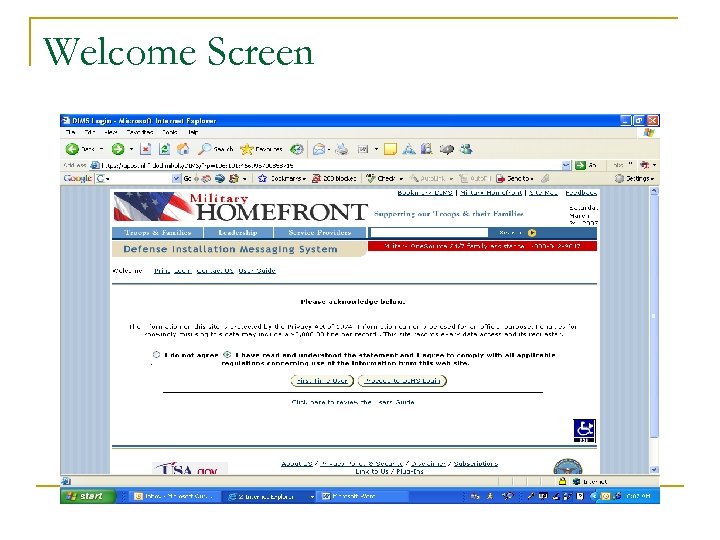Expand the Bookmarks dropdown in Google toolbar
Viewport: 720px width, 540px height.
[304, 179]
